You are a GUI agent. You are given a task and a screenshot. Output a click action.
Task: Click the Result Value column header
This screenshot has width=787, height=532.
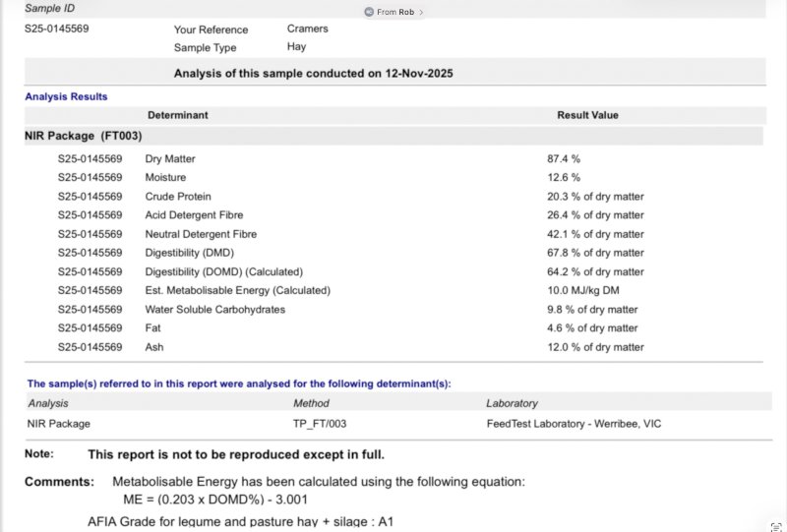tap(587, 115)
